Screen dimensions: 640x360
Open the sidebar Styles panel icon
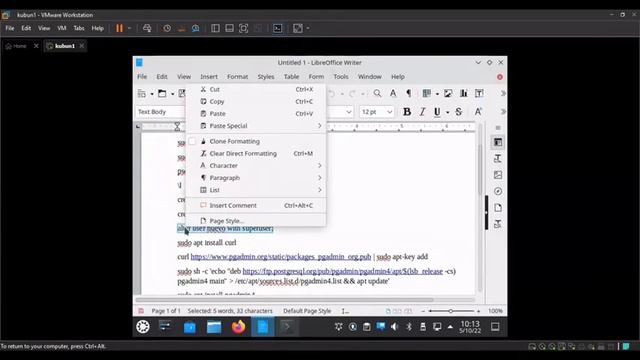pyautogui.click(x=498, y=159)
